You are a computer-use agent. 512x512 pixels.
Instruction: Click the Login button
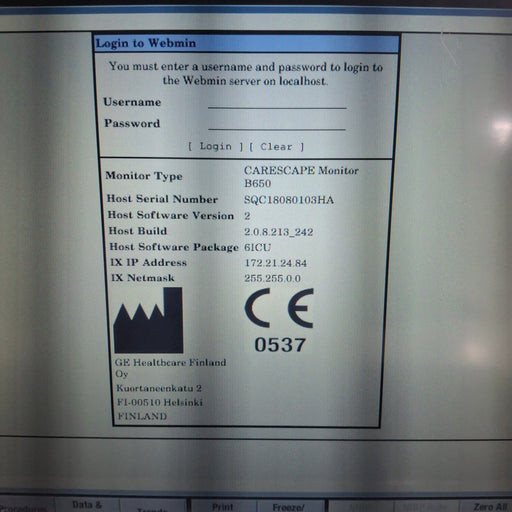[215, 146]
